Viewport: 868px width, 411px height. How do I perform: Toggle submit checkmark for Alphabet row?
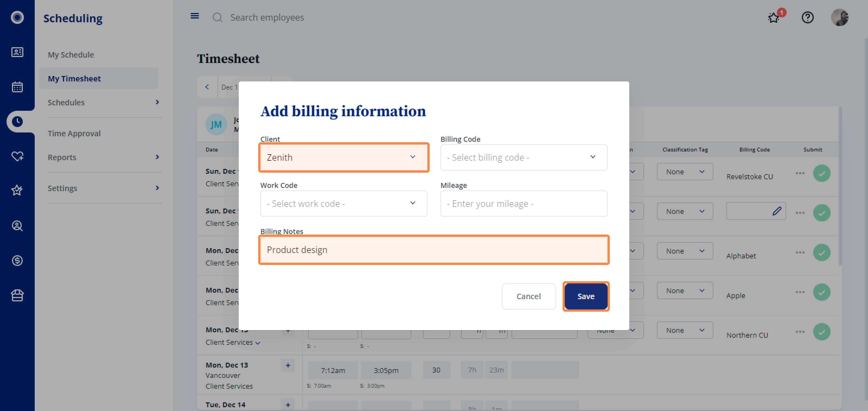[x=822, y=252]
